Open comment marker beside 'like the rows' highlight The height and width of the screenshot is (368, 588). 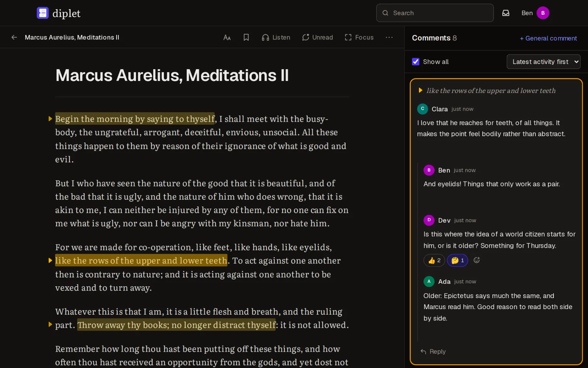[50, 261]
